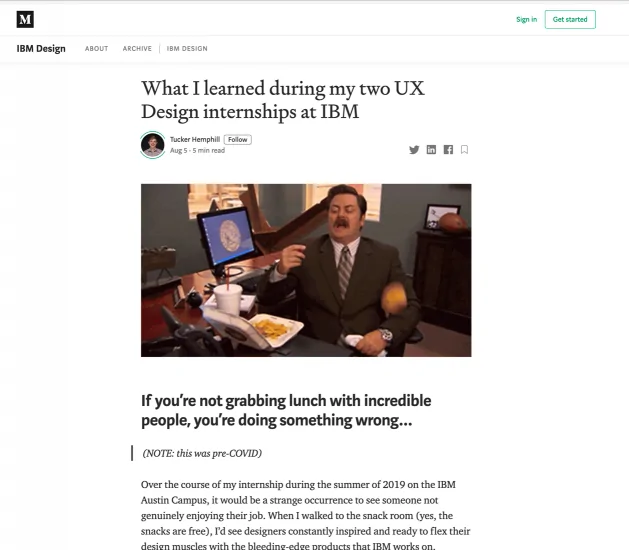Share article on Facebook
This screenshot has width=629, height=550.
tap(448, 150)
